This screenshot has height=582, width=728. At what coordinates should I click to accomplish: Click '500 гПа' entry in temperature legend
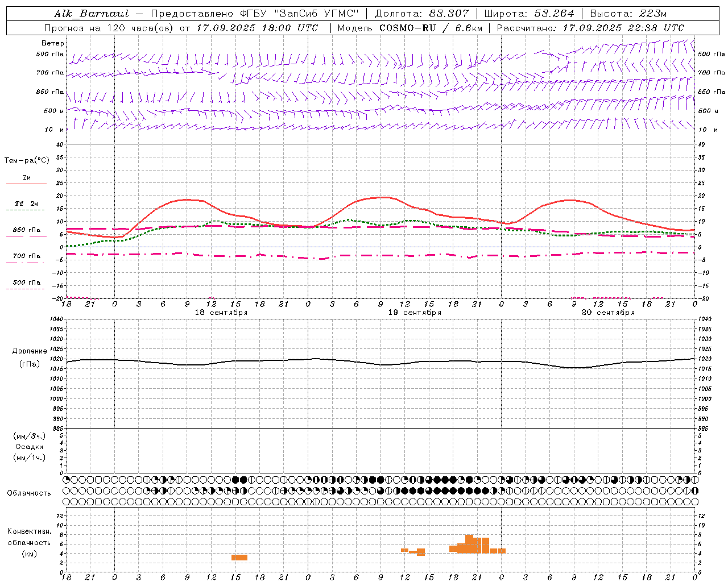pyautogui.click(x=27, y=282)
